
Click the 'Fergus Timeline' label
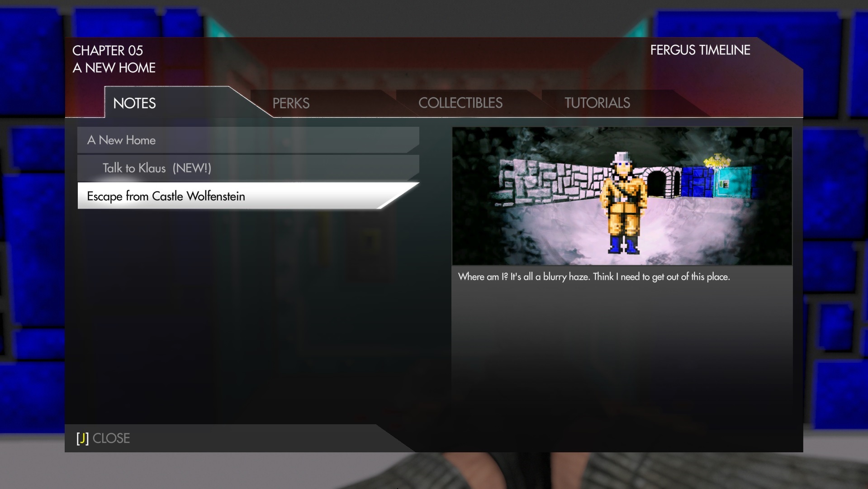click(x=700, y=50)
